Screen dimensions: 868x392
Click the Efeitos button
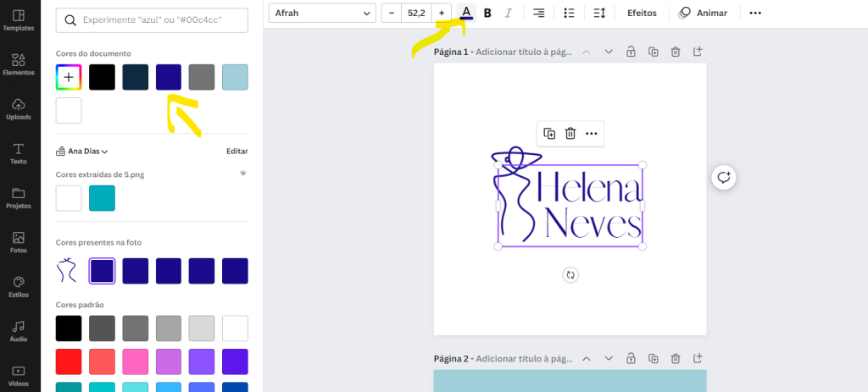point(642,13)
